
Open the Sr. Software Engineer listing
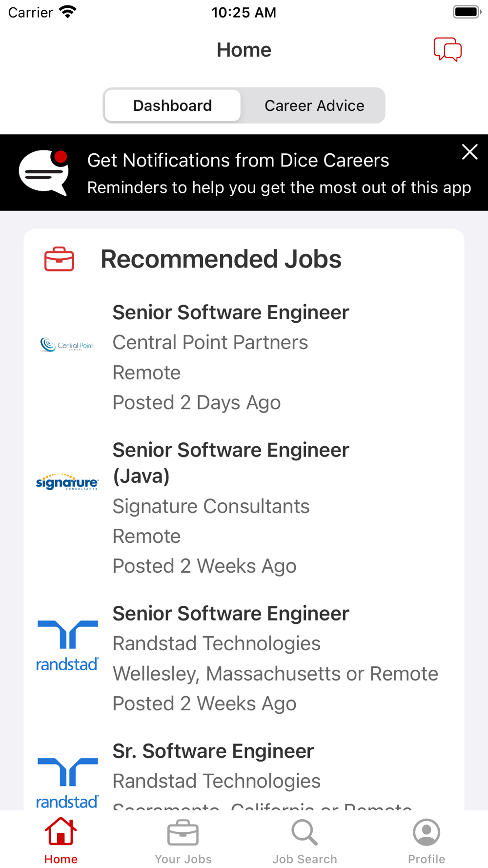(x=213, y=751)
